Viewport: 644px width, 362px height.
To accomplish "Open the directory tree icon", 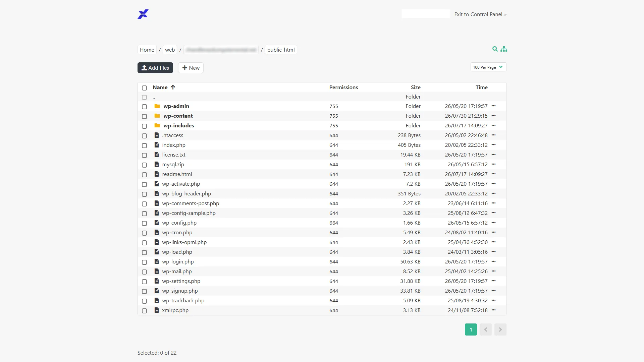I will (504, 49).
